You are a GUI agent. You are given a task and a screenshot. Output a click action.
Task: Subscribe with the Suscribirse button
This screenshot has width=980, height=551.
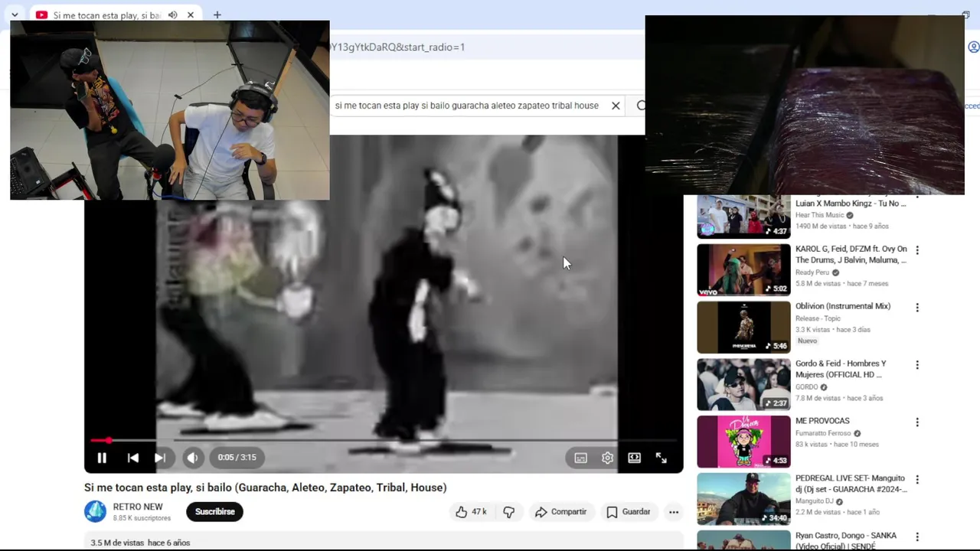coord(214,512)
